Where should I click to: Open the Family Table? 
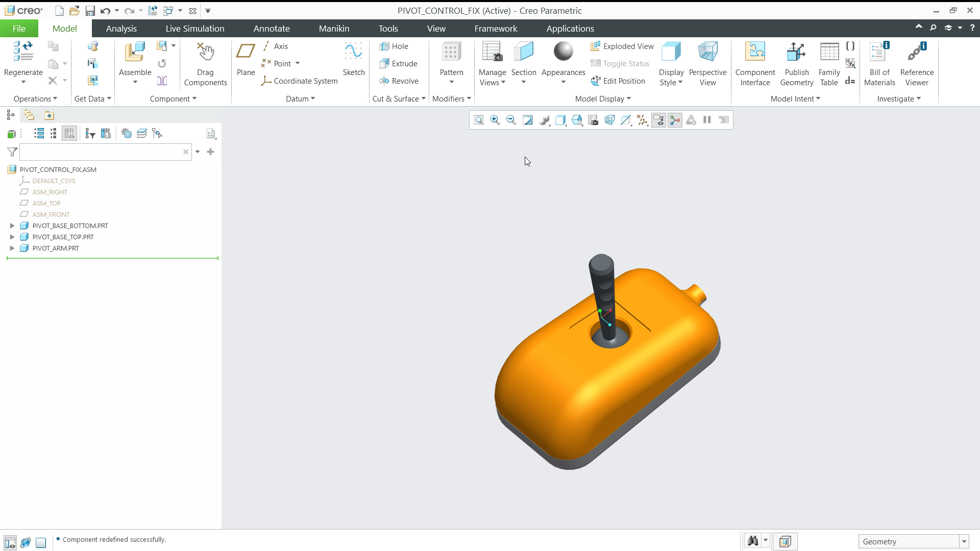(829, 64)
